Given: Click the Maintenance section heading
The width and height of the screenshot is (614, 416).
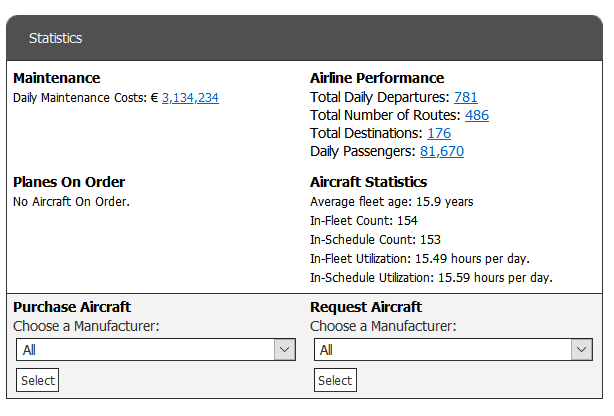Looking at the screenshot, I should [x=57, y=78].
